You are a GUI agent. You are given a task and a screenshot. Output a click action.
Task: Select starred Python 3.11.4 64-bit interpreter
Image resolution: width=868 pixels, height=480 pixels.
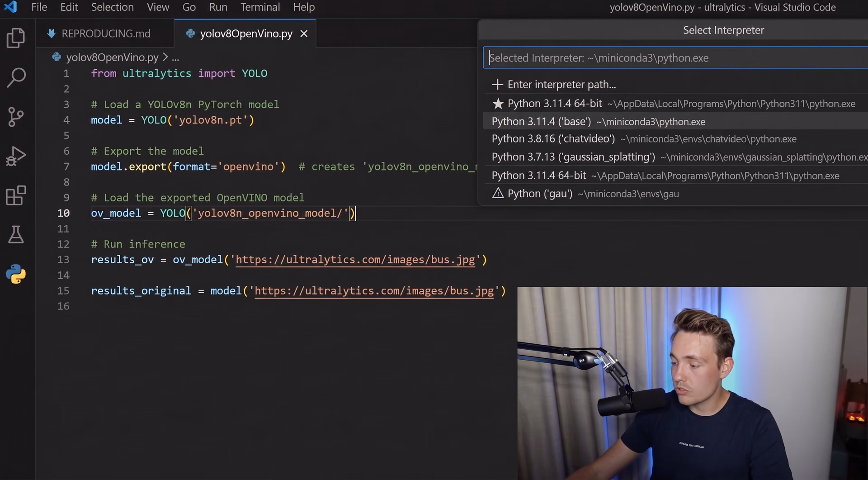(676, 104)
